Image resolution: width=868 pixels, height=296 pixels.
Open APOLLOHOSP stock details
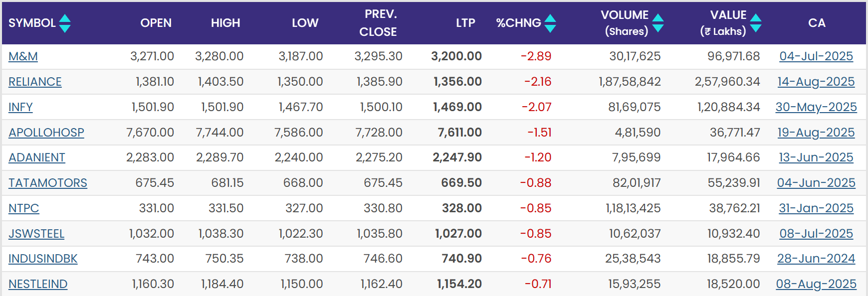point(46,133)
